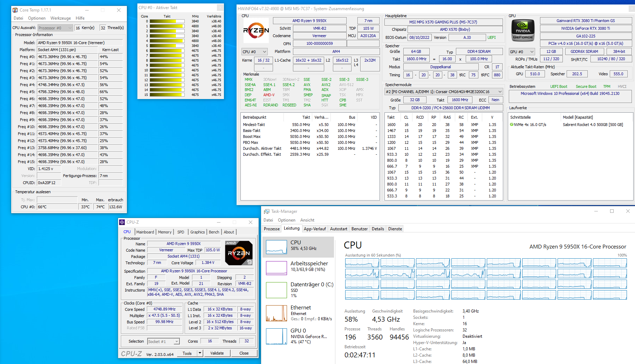Click the VID 1.4125 v field in Core Temp
Screen dimensions: 635x364
(x=49, y=169)
